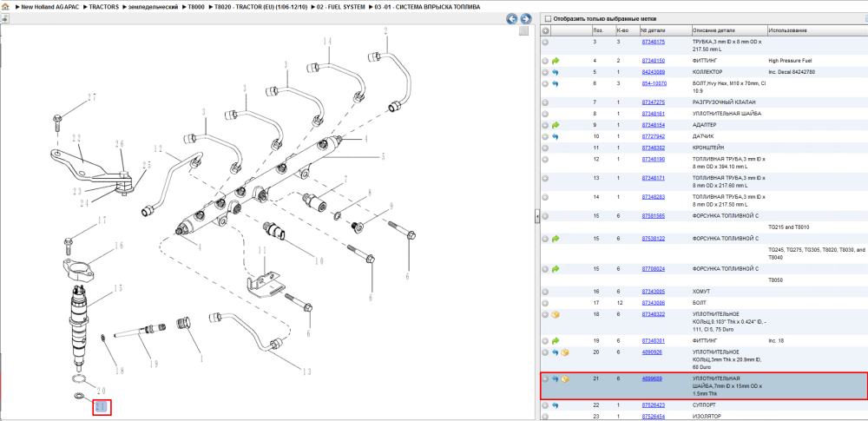Click green replacement arrow for part 87348154
The height and width of the screenshot is (421, 868).
(x=556, y=125)
